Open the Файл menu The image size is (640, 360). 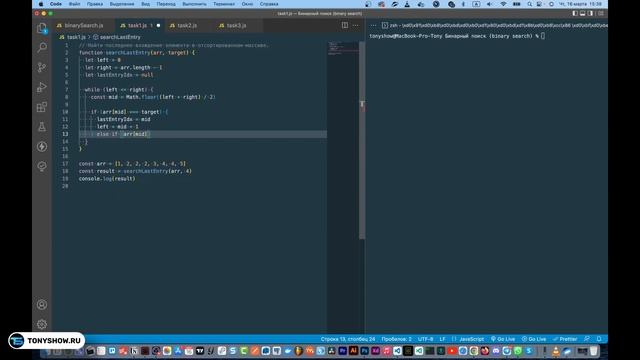(74, 4)
